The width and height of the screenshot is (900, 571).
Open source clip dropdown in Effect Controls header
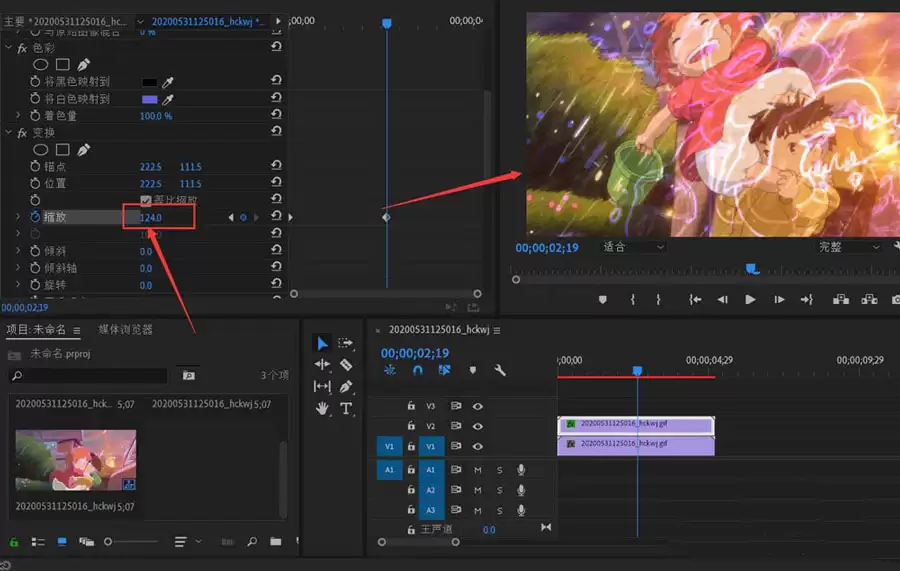tap(140, 22)
